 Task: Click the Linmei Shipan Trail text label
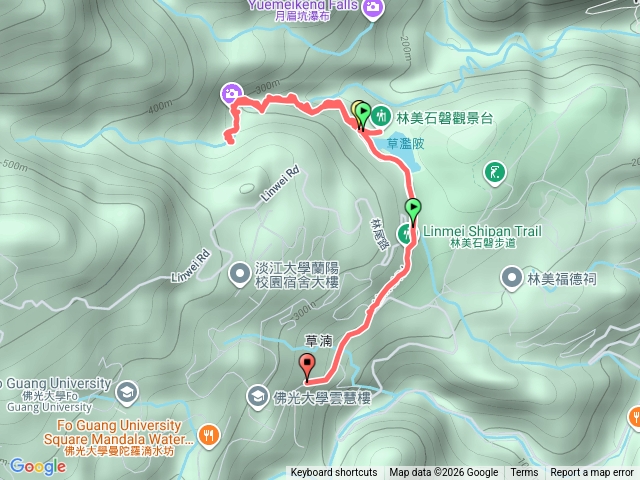(482, 231)
